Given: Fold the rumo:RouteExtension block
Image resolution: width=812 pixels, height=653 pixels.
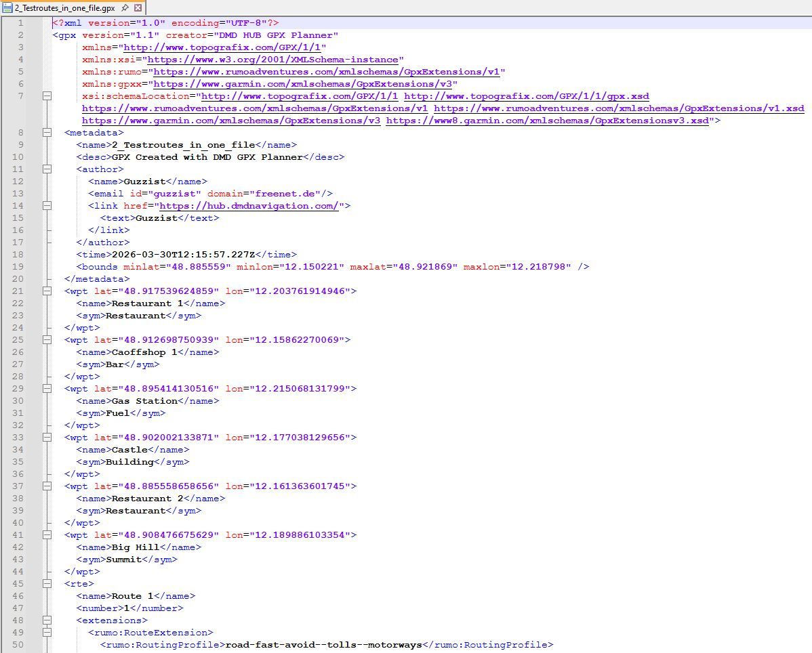Looking at the screenshot, I should point(47,633).
